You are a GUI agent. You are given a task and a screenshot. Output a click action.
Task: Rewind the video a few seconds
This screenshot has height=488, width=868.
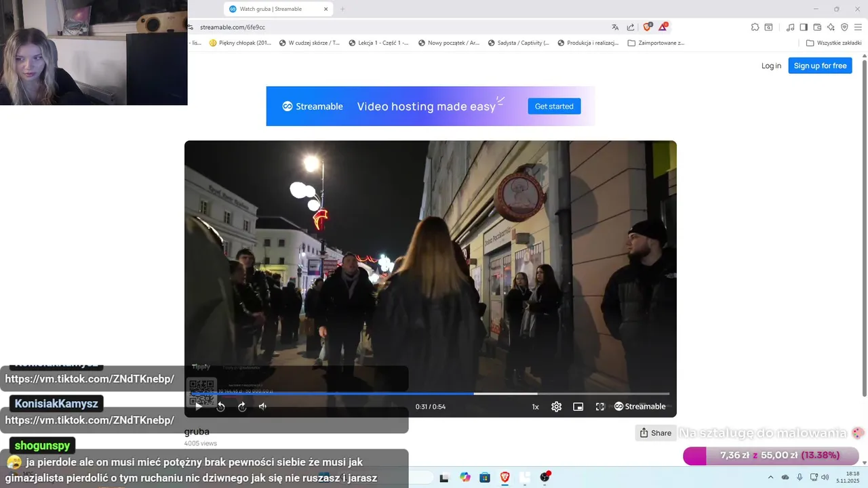click(220, 407)
